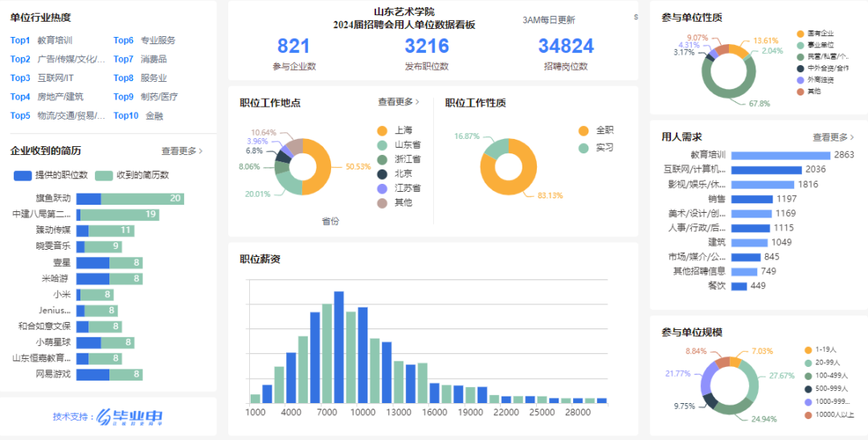868x440 pixels.
Task: Toggle 实习 in the 职位工作性质 legend
Action: tap(596, 149)
